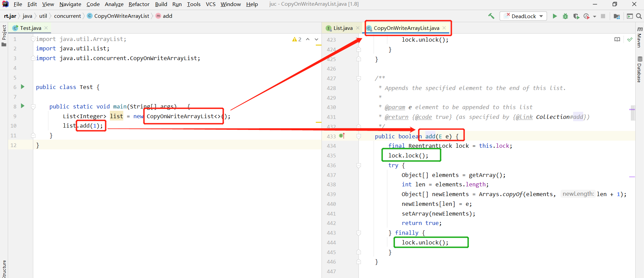Click rt.jar in the navigation breadcrumb
644x278 pixels.
[10, 16]
